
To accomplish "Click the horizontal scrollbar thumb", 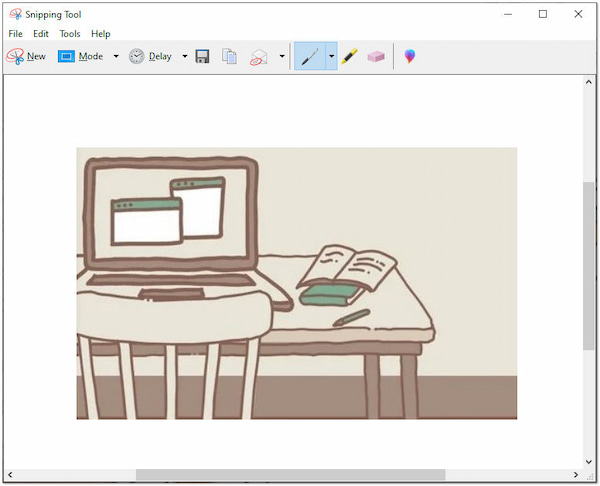I will pyautogui.click(x=291, y=475).
